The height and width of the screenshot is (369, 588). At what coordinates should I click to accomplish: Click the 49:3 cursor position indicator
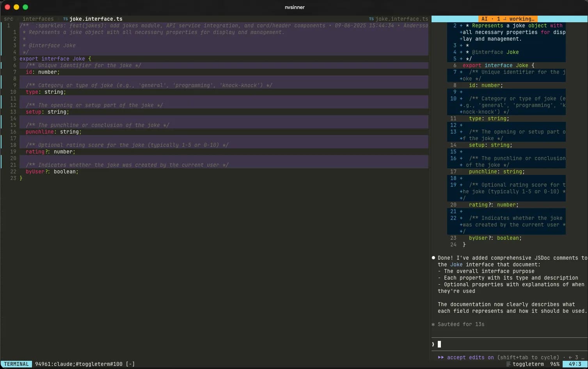coord(575,364)
